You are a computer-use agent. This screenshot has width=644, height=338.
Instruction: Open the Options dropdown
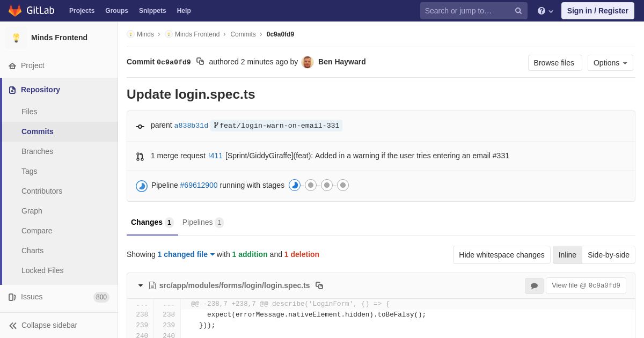point(610,63)
